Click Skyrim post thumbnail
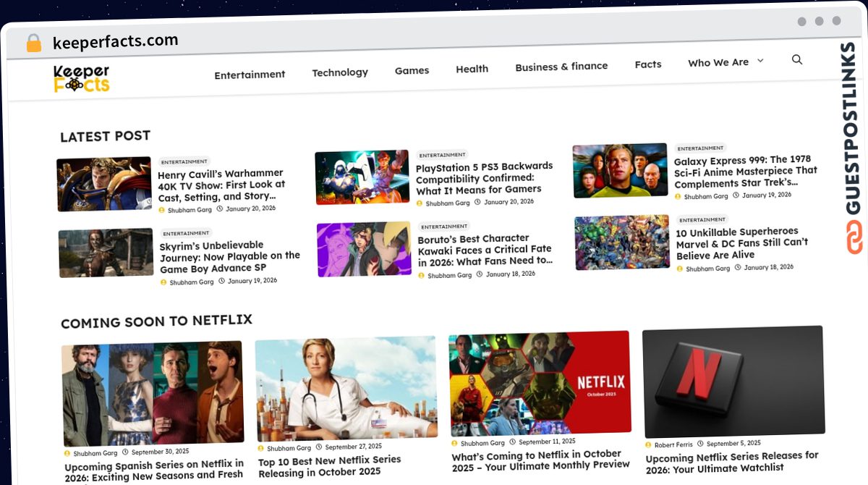868x485 pixels. (x=106, y=253)
